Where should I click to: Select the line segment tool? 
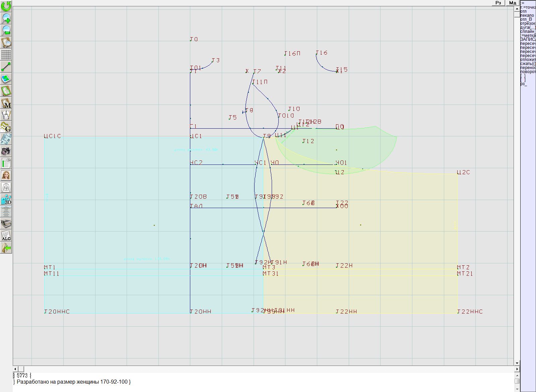(x=6, y=67)
